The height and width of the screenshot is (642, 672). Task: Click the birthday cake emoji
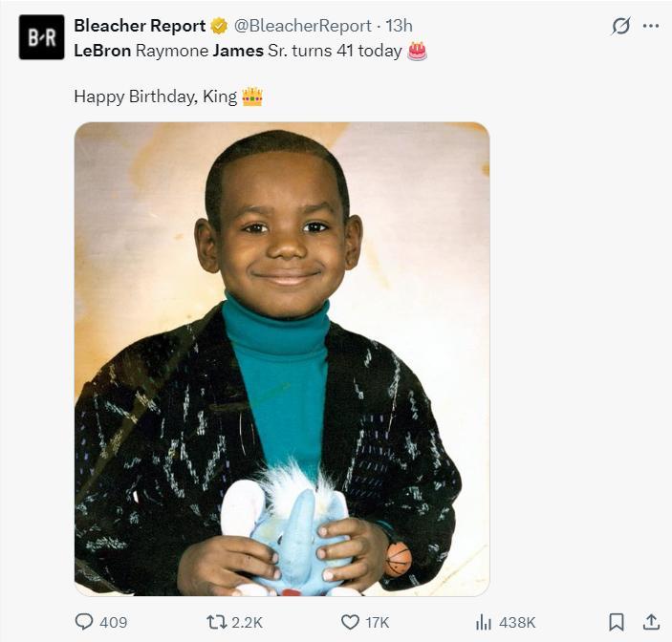coord(417,51)
